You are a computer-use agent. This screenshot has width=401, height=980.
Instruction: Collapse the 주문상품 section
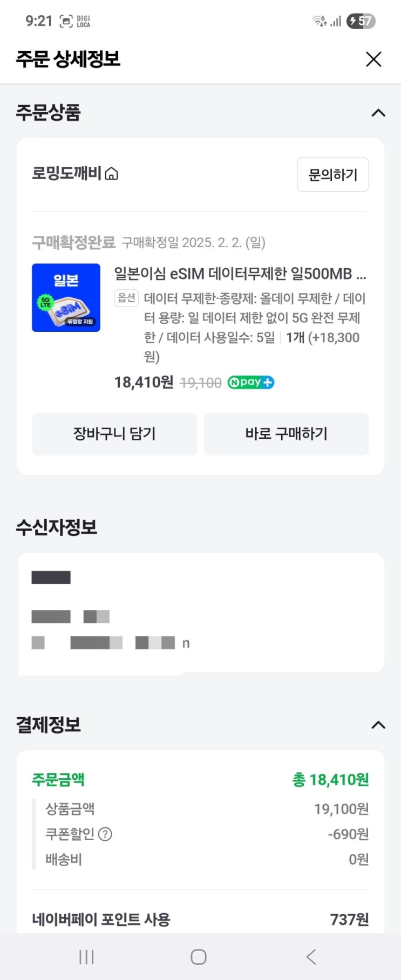378,113
